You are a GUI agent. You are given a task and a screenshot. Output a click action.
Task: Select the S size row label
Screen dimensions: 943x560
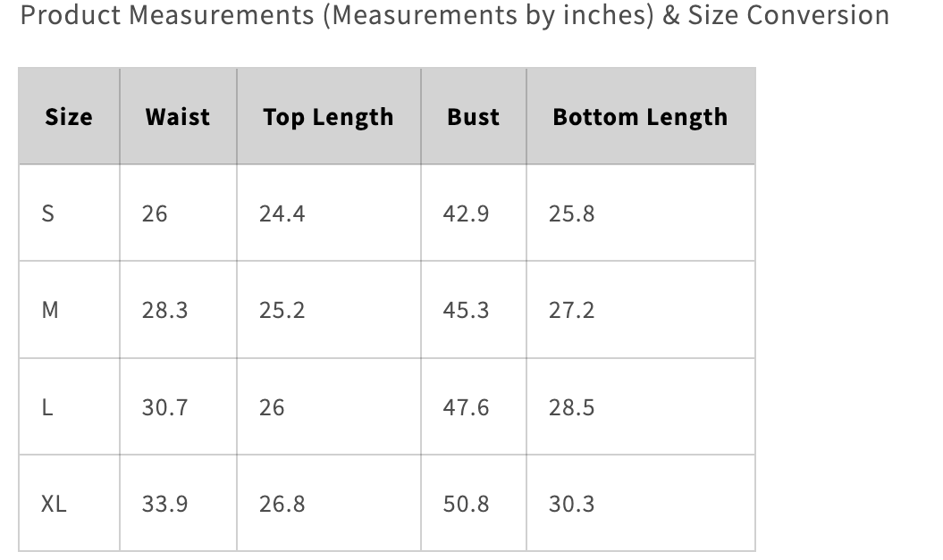click(x=48, y=213)
